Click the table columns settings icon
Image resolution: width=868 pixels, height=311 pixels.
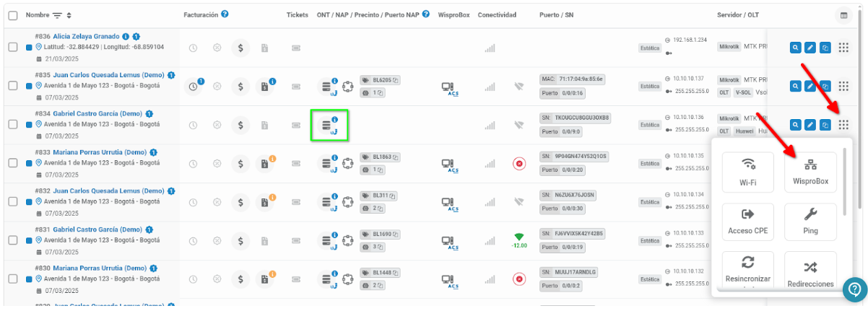pyautogui.click(x=843, y=15)
